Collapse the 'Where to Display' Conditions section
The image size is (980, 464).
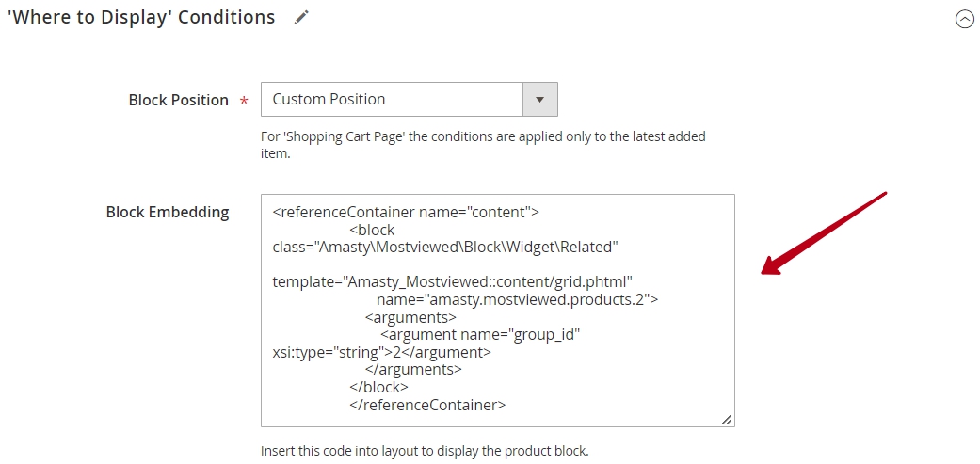coord(964,20)
